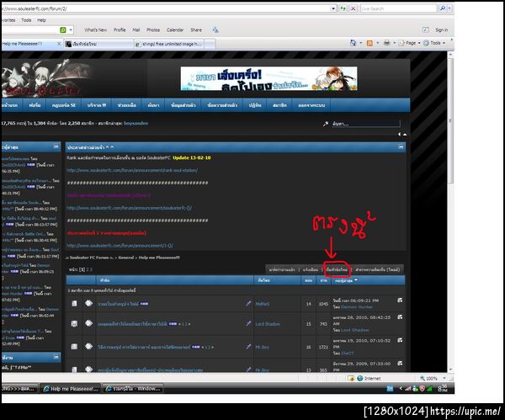The width and height of the screenshot is (505, 420).
Task: Collapse the lower left sidebar block
Action: point(56,357)
